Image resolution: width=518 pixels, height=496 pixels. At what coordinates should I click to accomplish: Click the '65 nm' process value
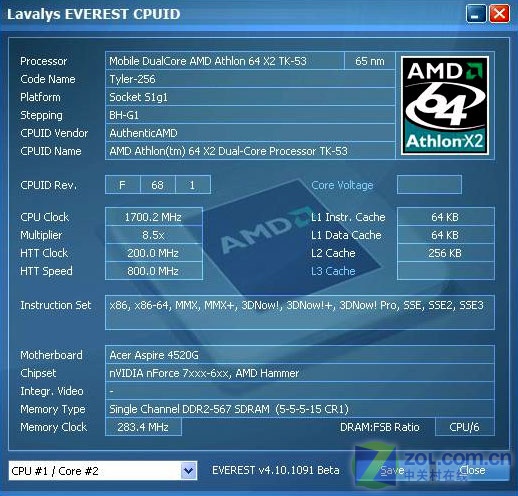click(370, 61)
